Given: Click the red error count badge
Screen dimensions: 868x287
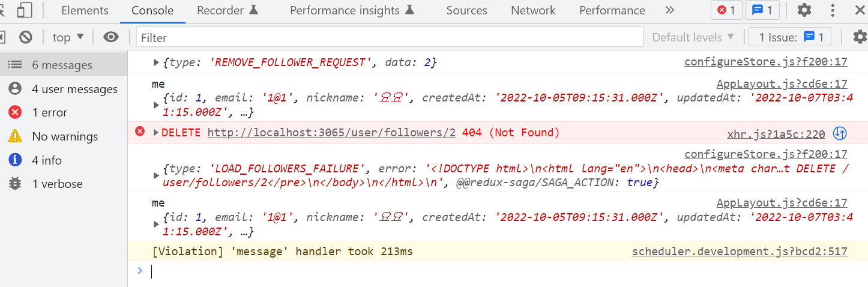Looking at the screenshot, I should (726, 10).
